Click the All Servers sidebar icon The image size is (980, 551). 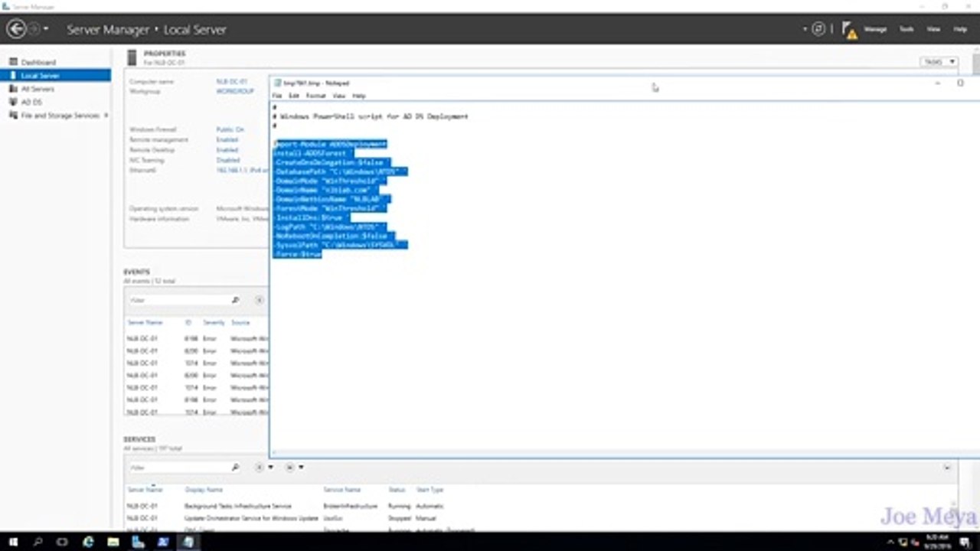pos(13,89)
